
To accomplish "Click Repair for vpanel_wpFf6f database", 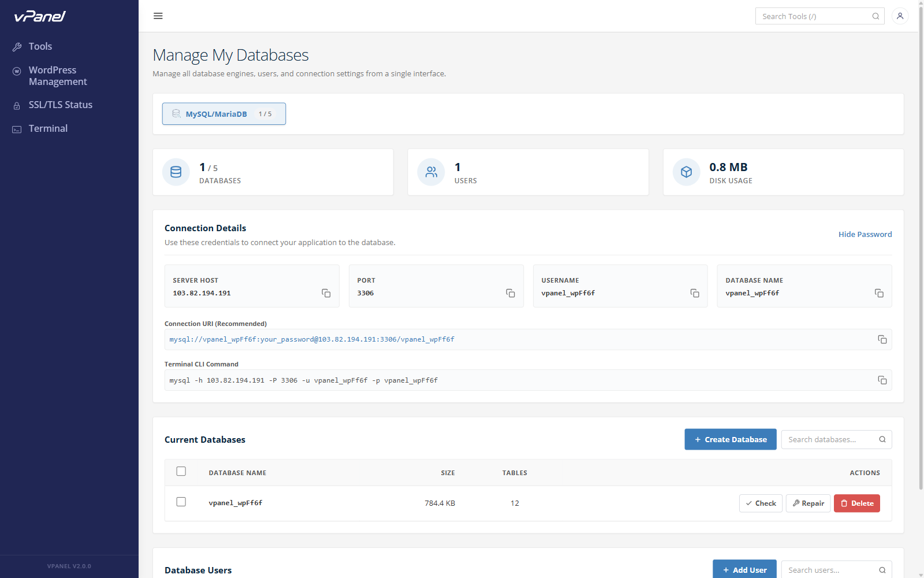I will (x=808, y=503).
